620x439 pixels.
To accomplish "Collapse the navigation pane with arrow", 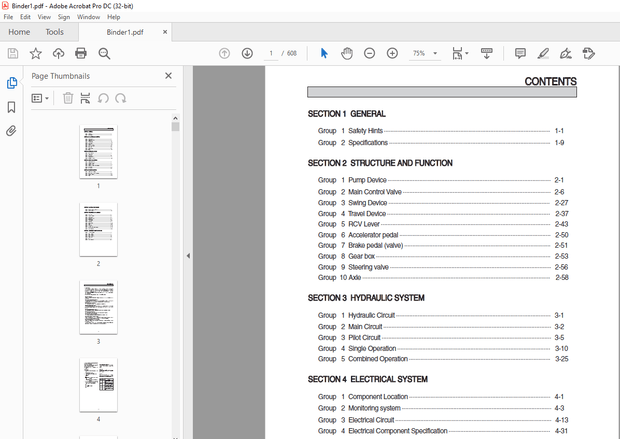I will (188, 256).
